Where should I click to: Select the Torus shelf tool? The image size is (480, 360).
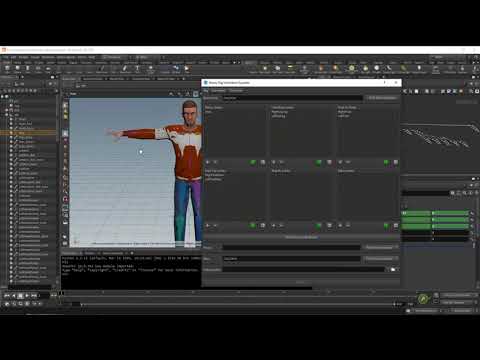[38, 69]
